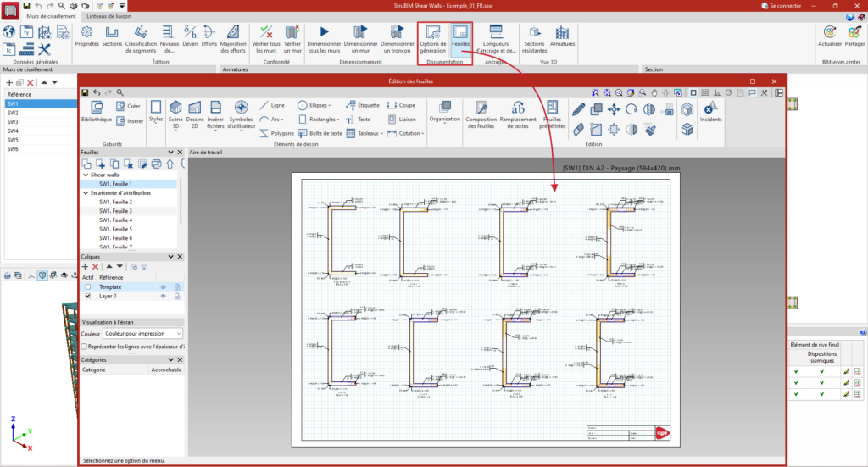Collapse En attente d'attribution group
The image size is (868, 467).
coord(86,193)
